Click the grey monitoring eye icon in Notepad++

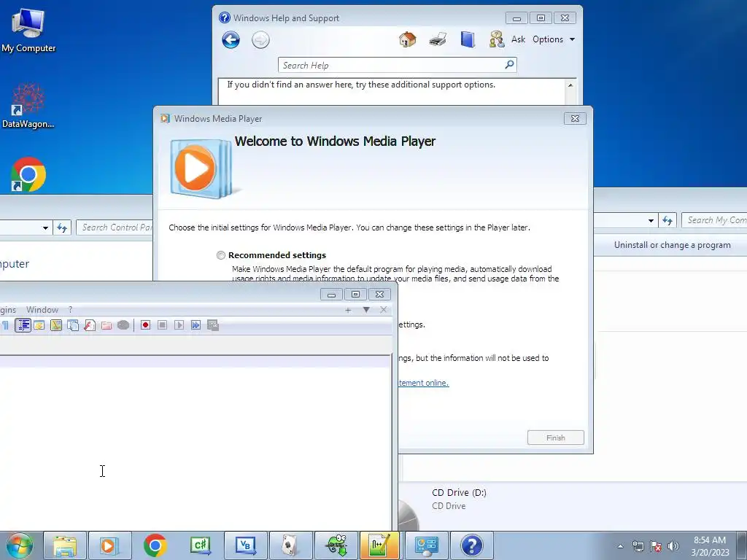click(123, 325)
